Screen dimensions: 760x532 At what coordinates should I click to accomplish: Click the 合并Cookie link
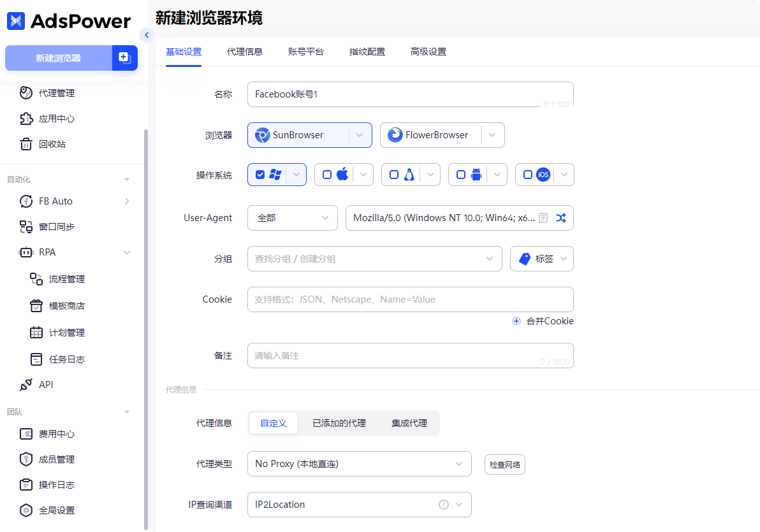pos(550,321)
